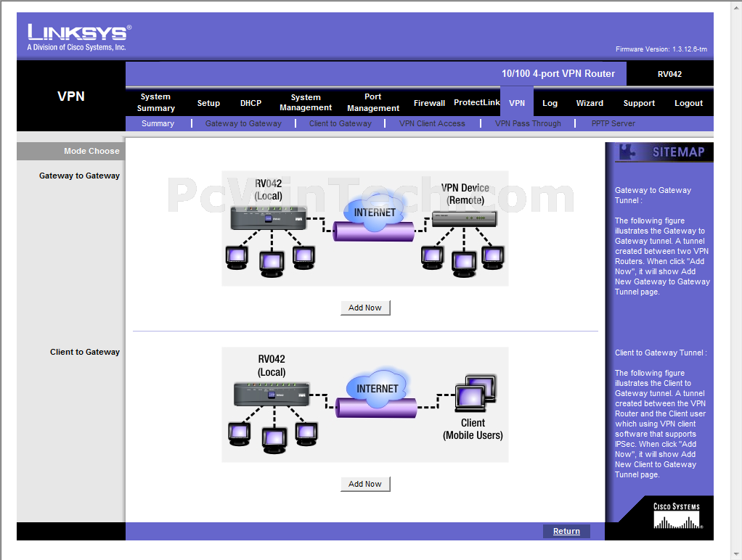Viewport: 742px width, 560px height.
Task: Open the Firewall tab
Action: point(429,103)
